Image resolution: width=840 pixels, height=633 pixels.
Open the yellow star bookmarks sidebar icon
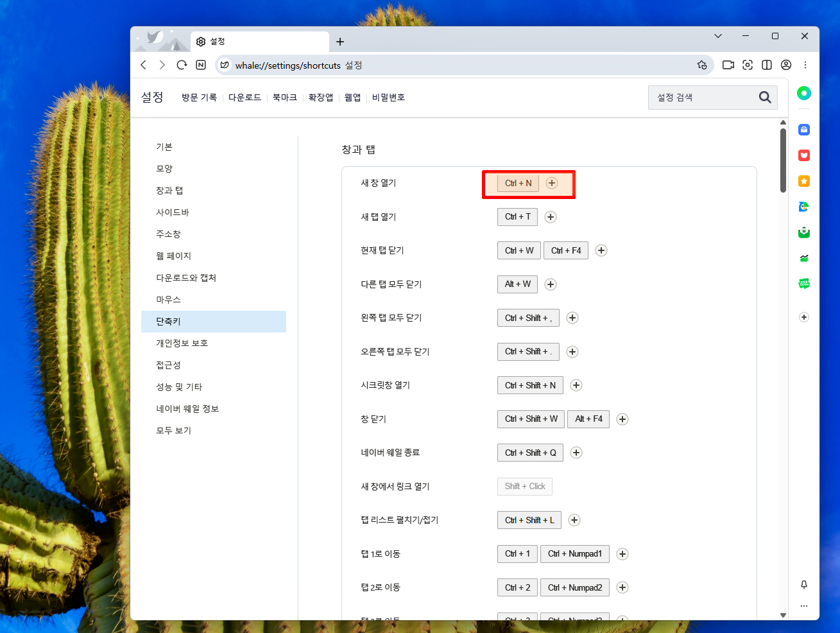(804, 181)
